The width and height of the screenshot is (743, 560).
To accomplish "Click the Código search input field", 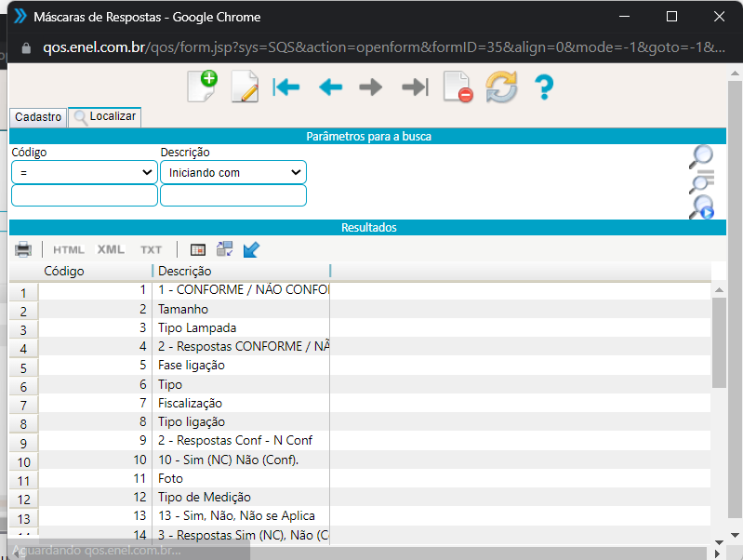I will tap(85, 195).
